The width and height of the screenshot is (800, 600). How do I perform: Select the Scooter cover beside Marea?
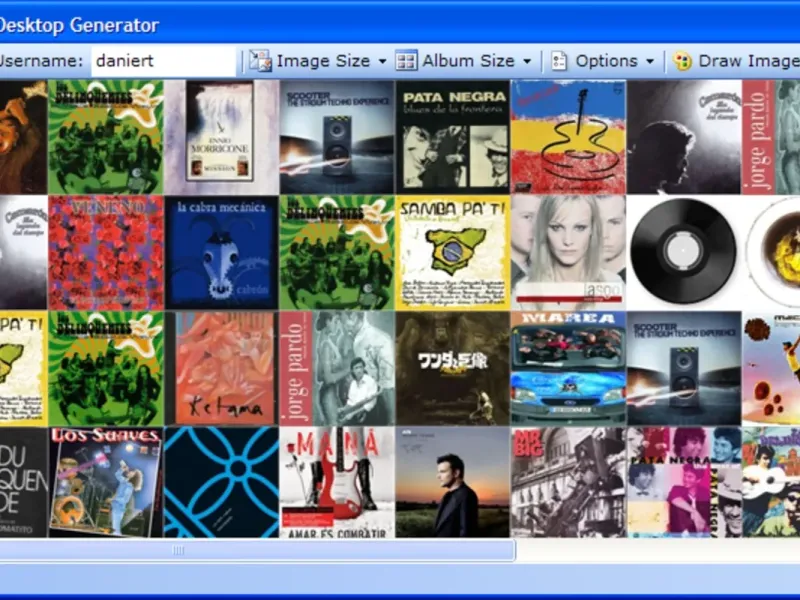684,368
